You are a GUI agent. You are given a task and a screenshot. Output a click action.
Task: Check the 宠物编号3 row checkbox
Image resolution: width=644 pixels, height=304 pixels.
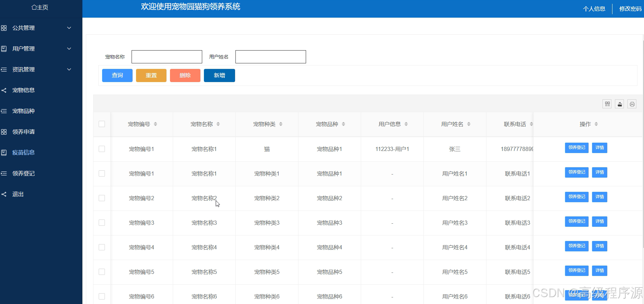[102, 223]
